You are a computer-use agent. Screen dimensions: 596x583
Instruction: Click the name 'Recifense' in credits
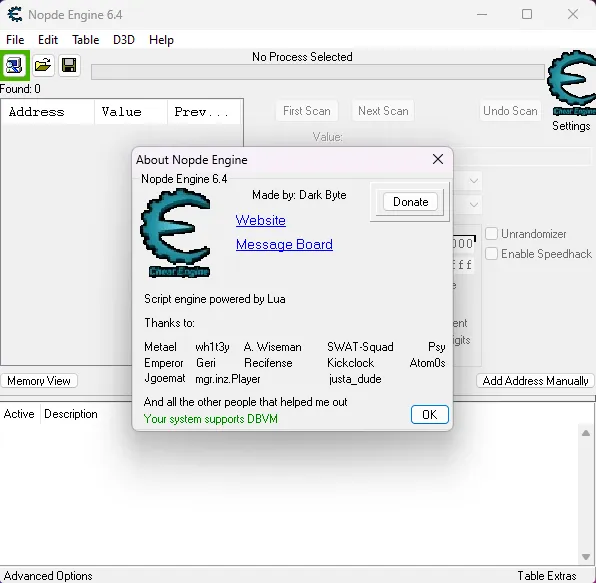268,363
